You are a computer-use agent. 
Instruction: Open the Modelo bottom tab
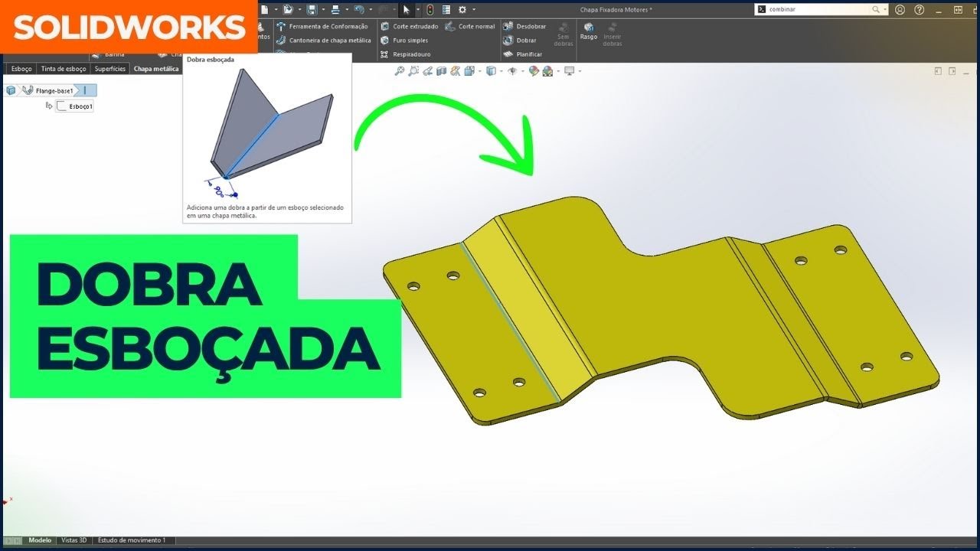coord(40,540)
